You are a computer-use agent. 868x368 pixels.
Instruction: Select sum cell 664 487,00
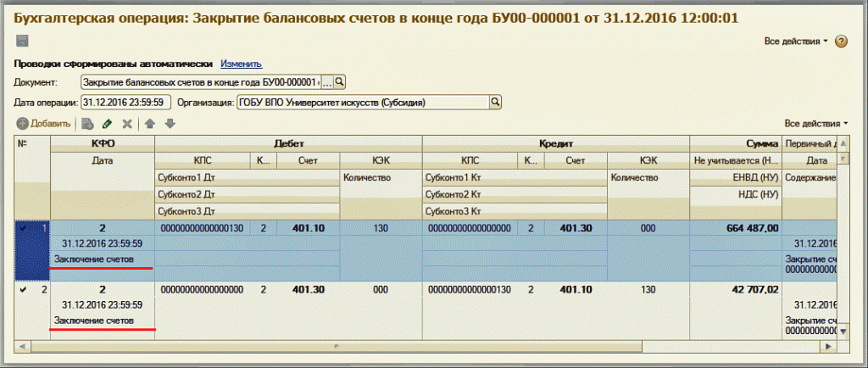pyautogui.click(x=736, y=228)
